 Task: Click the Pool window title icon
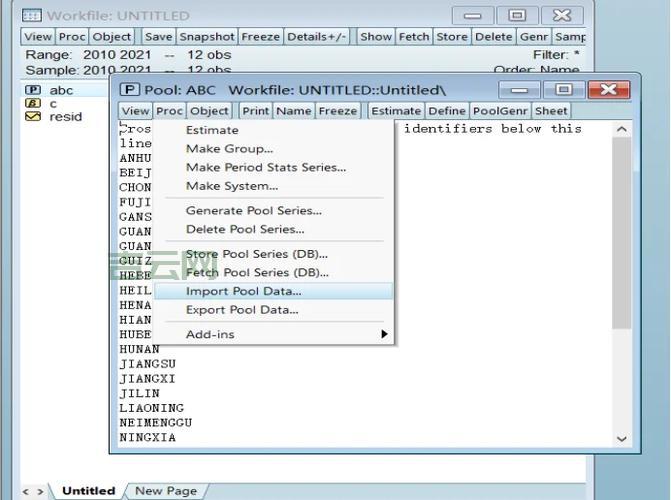tap(129, 90)
